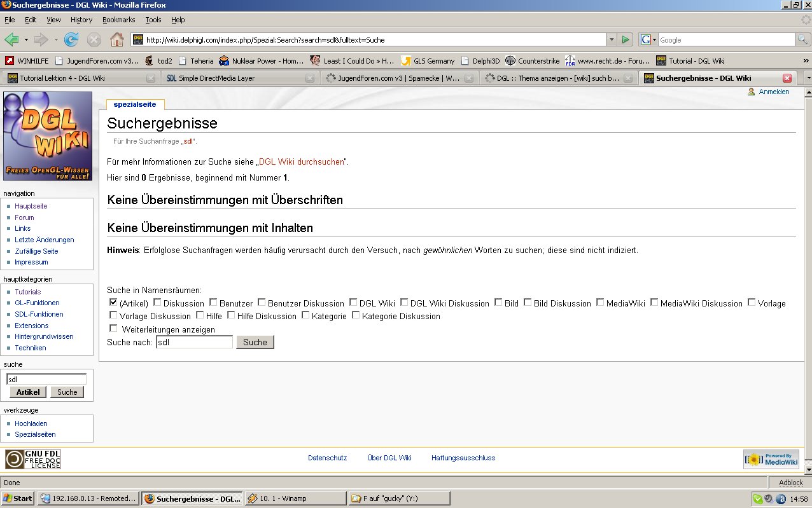Follow the SDL-Funktionen sidebar link

pos(39,314)
